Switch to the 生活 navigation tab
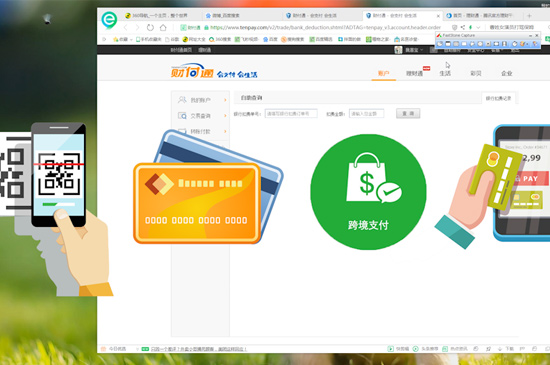The height and width of the screenshot is (365, 550). click(445, 73)
